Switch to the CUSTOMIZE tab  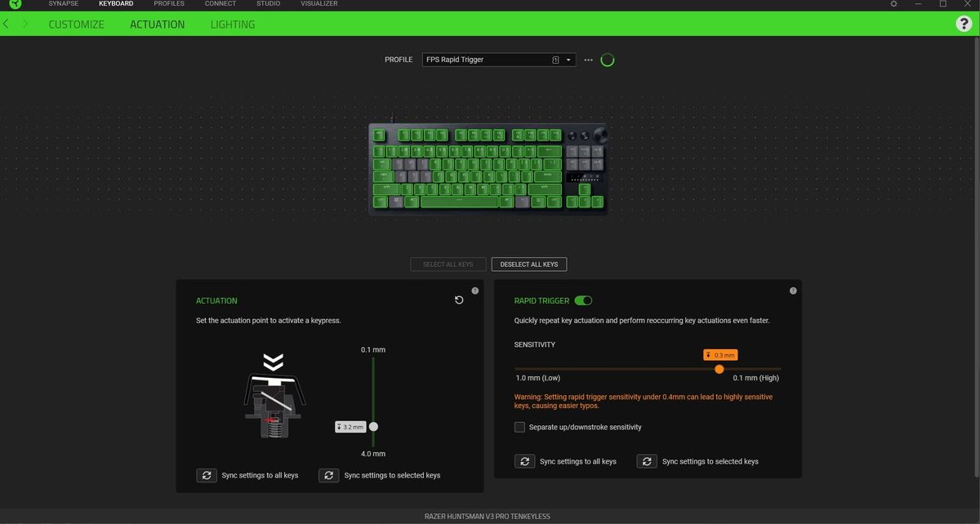pos(76,24)
